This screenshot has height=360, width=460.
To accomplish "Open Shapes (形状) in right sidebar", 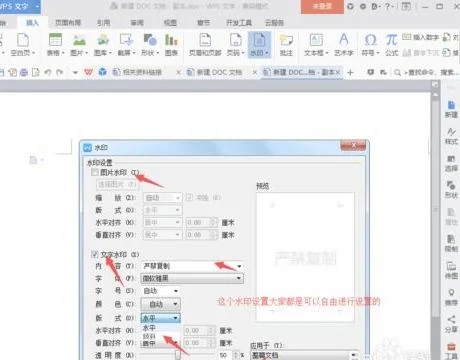I will pyautogui.click(x=451, y=190).
